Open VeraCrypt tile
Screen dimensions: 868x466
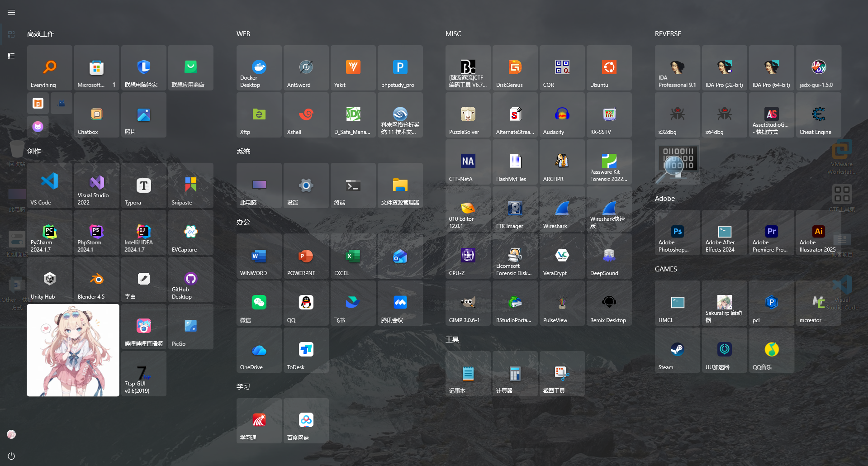pyautogui.click(x=562, y=256)
